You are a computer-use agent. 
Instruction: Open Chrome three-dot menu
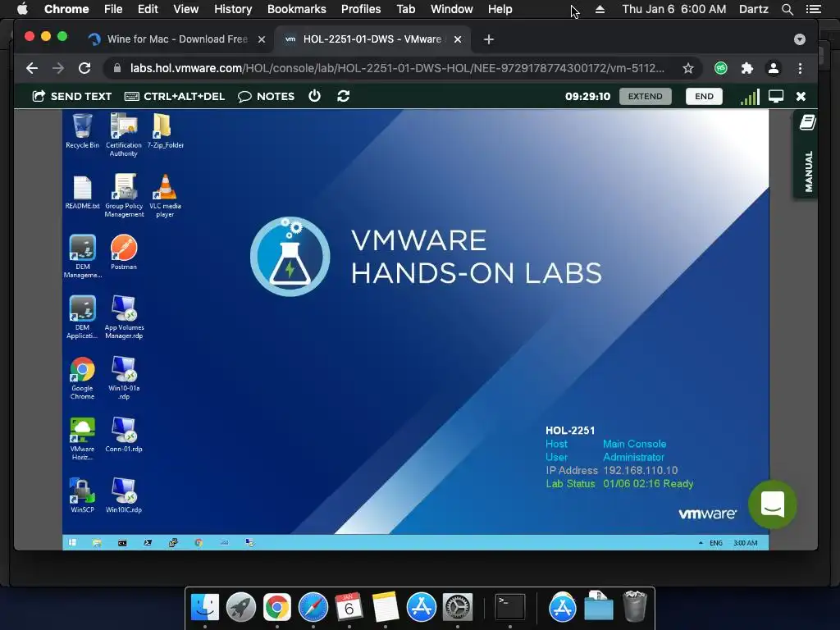point(800,68)
